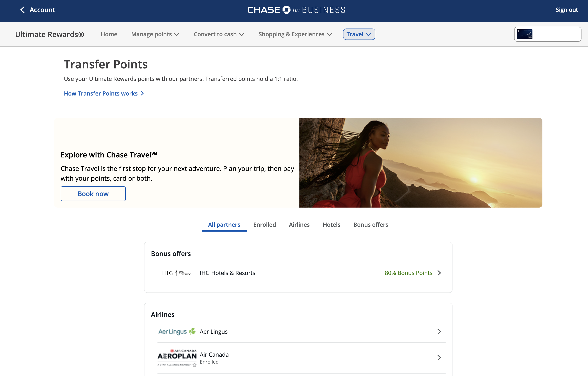The image size is (588, 376).
Task: Click the chevron on the Aer Lingus row
Action: pyautogui.click(x=439, y=332)
